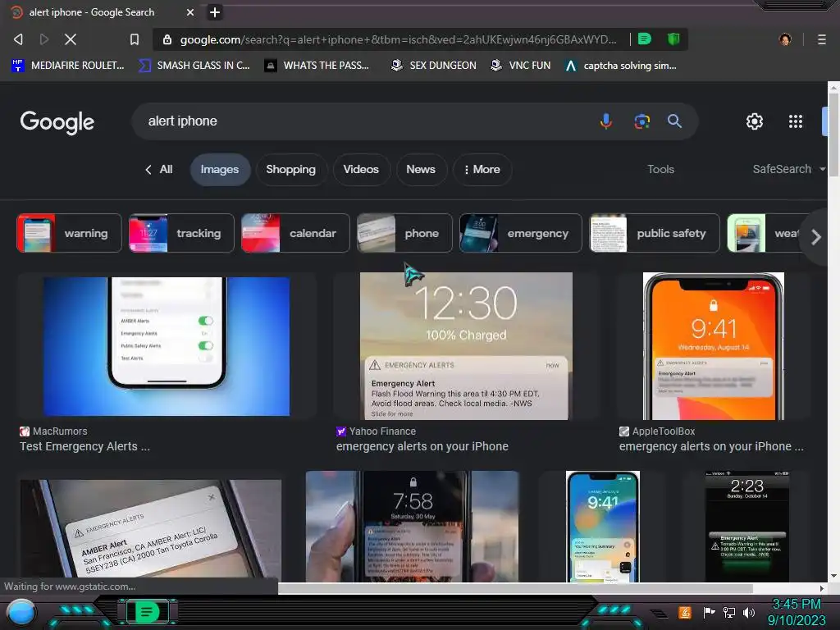Image resolution: width=840 pixels, height=630 pixels.
Task: Open Yahoo Finance 12:30 flash flood image
Action: point(466,346)
